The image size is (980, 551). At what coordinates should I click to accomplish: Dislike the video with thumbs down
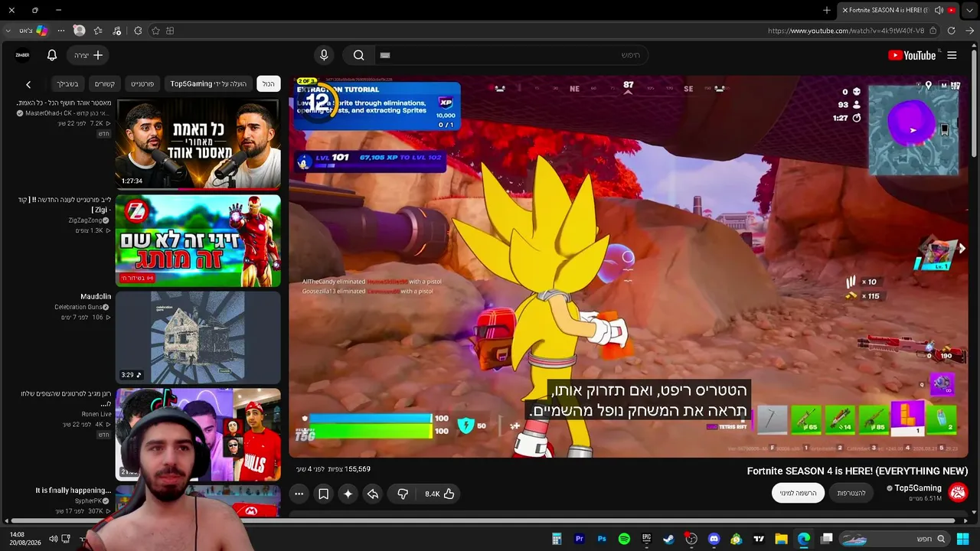(403, 494)
